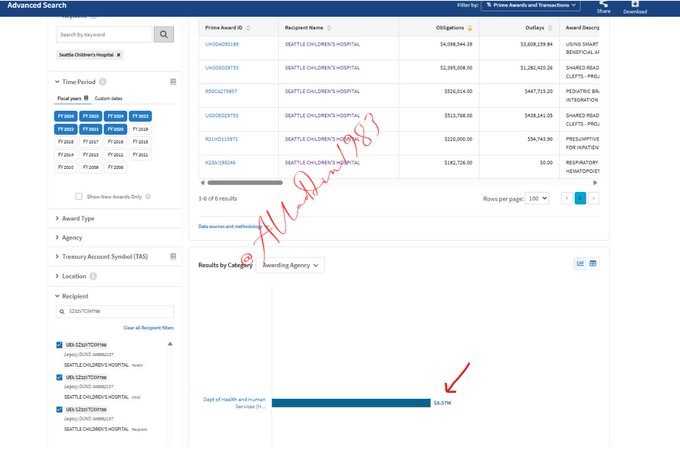The height and width of the screenshot is (452, 680).
Task: Click the Time Period info icon
Action: 104,82
